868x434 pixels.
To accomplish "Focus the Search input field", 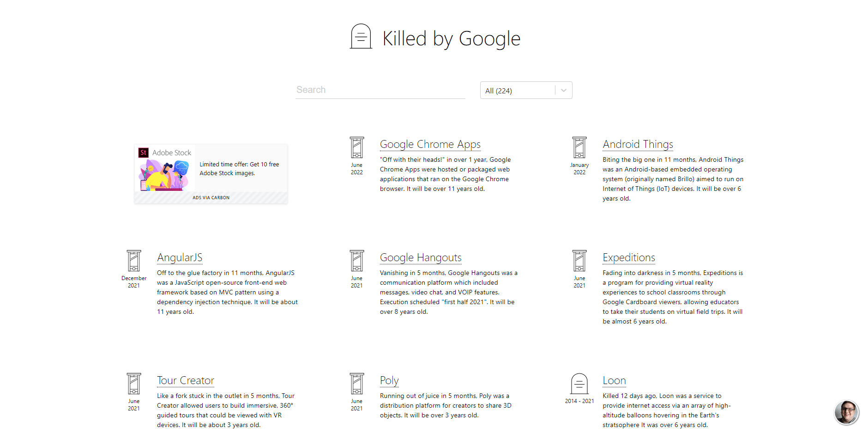I will point(380,90).
